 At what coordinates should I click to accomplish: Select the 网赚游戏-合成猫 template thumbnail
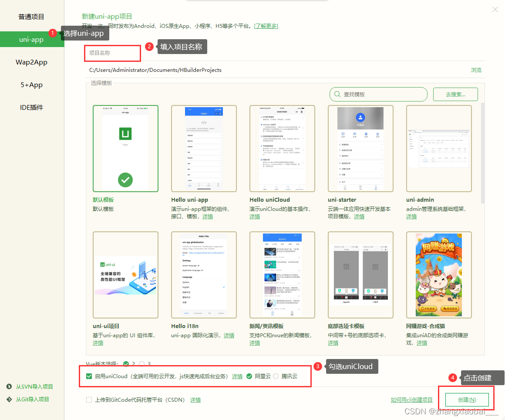[439, 274]
